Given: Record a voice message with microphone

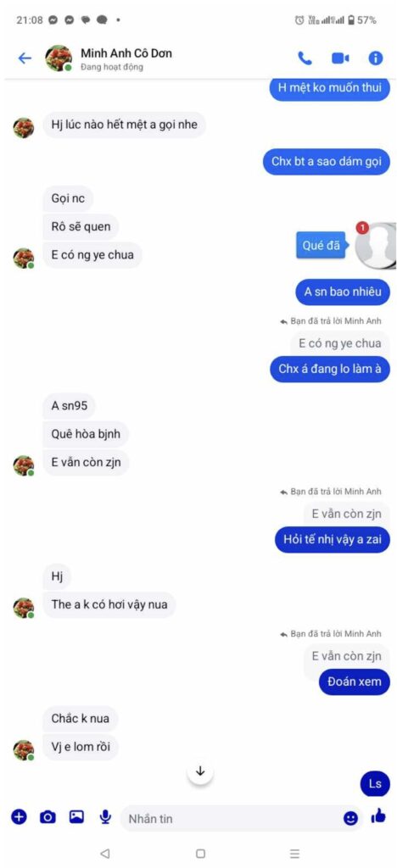Looking at the screenshot, I should coord(105,816).
